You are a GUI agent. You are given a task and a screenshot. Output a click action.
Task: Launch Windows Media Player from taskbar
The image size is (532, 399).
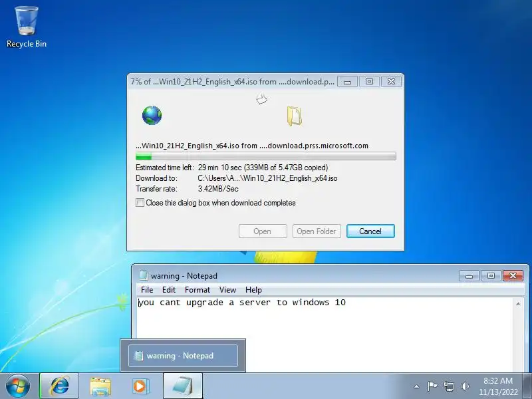tap(140, 386)
